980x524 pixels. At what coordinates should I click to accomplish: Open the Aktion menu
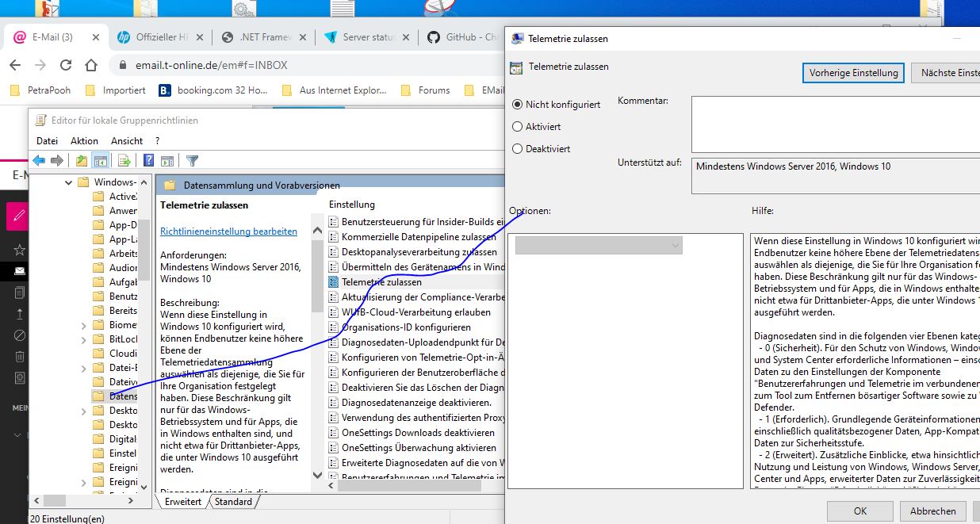tap(84, 140)
